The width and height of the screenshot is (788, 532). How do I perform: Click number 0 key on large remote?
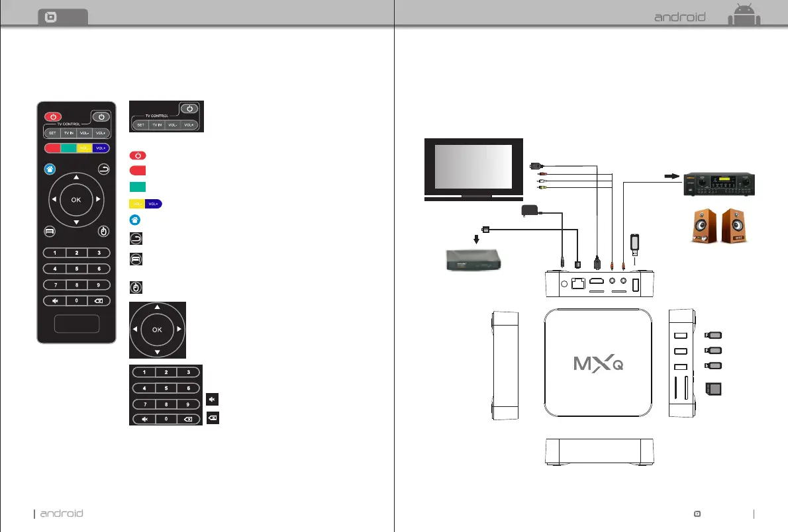(76, 300)
